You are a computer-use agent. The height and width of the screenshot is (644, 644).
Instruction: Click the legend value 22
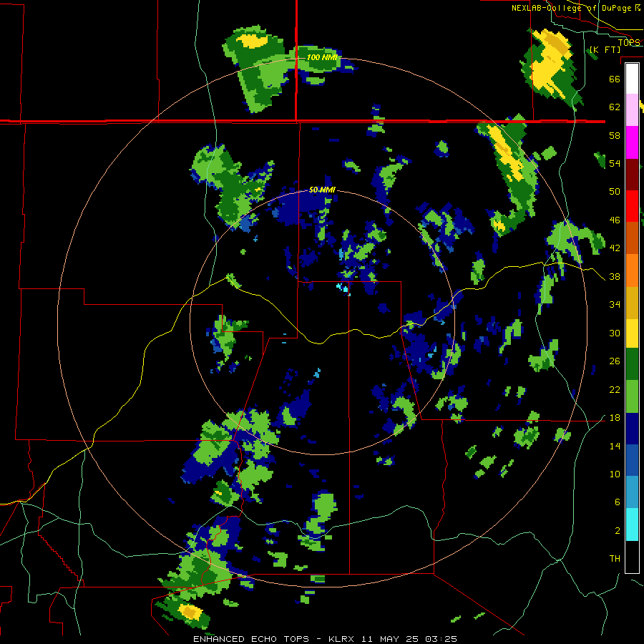click(x=615, y=389)
